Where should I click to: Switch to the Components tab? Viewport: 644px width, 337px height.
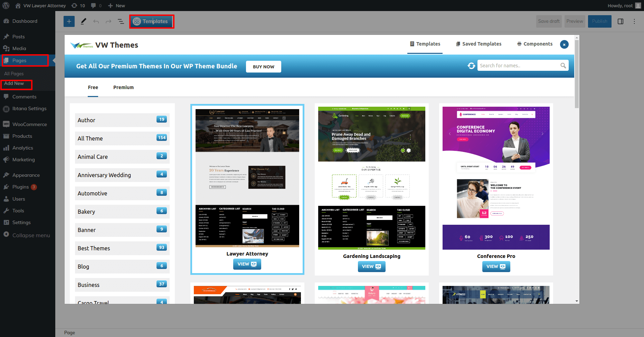[535, 44]
